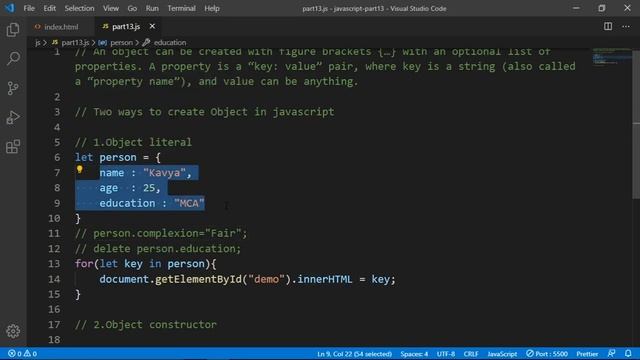This screenshot has height=360, width=640.
Task: Open the Go menu
Action: point(132,8)
